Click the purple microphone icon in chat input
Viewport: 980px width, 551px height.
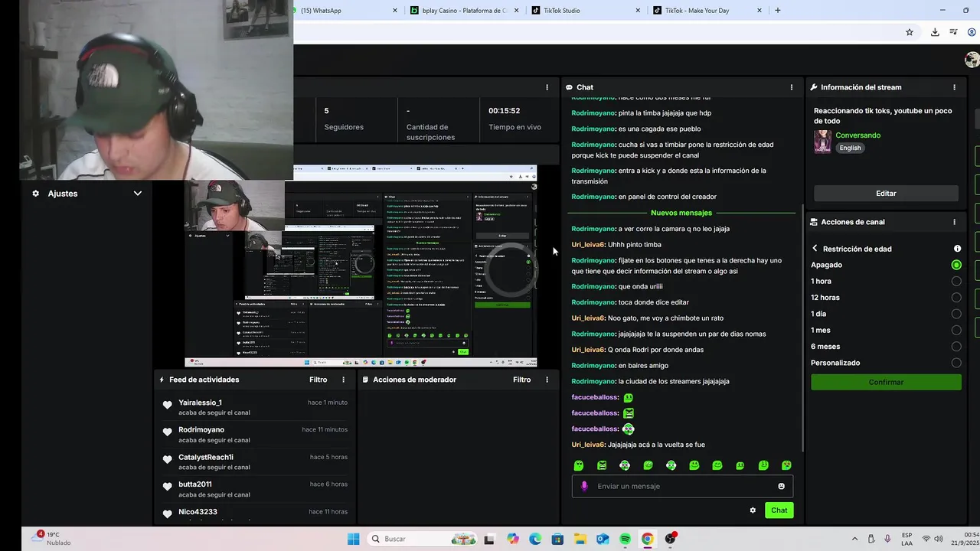584,486
